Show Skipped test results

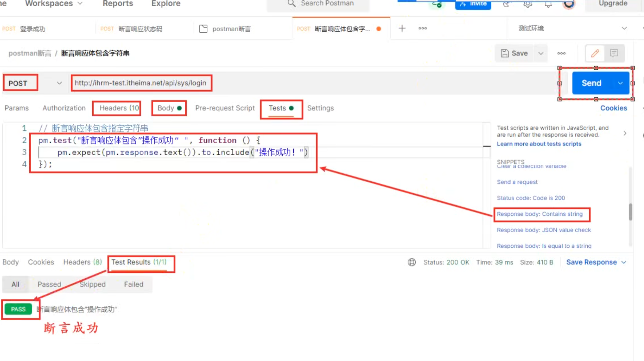point(93,284)
